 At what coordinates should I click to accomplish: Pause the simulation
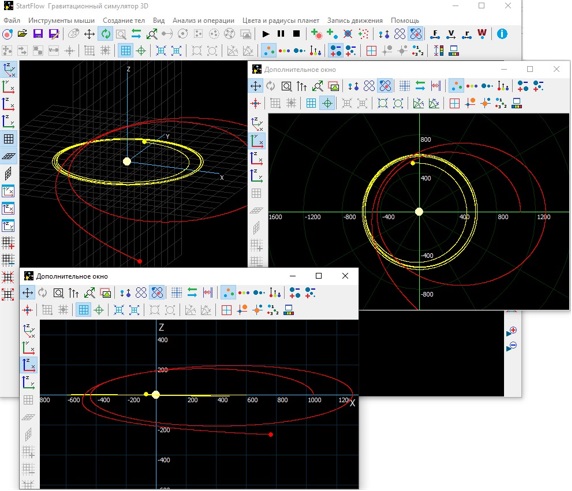pos(281,34)
